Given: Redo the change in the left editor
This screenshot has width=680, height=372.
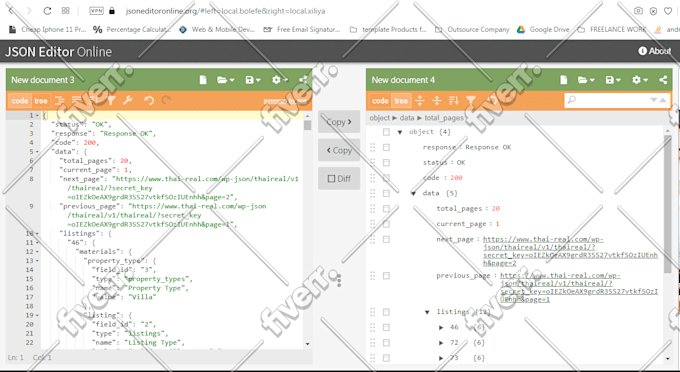Looking at the screenshot, I should coord(166,101).
